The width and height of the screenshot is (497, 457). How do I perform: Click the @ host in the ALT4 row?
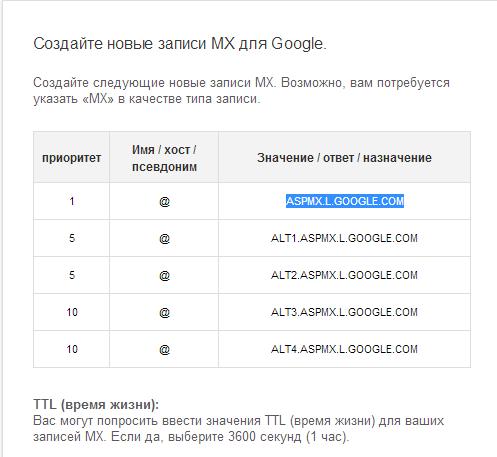(x=164, y=349)
